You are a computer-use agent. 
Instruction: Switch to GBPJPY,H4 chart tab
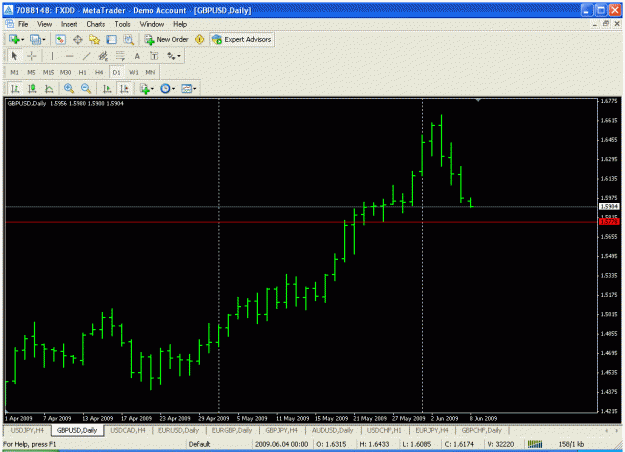[281, 430]
